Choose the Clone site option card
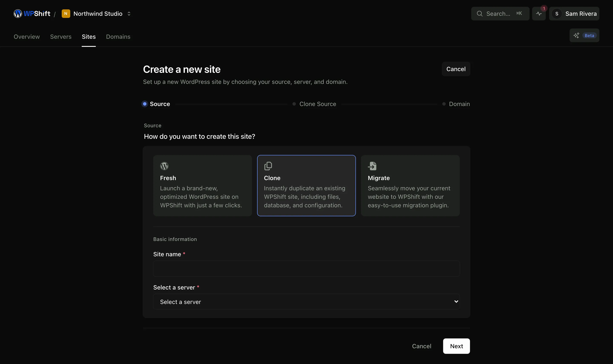This screenshot has width=613, height=364. [306, 185]
